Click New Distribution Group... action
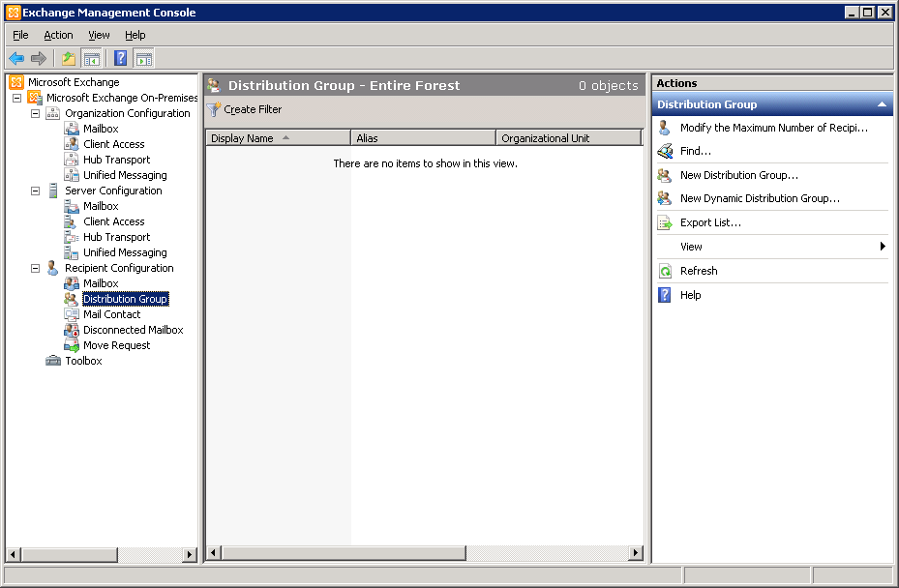 pyautogui.click(x=739, y=175)
